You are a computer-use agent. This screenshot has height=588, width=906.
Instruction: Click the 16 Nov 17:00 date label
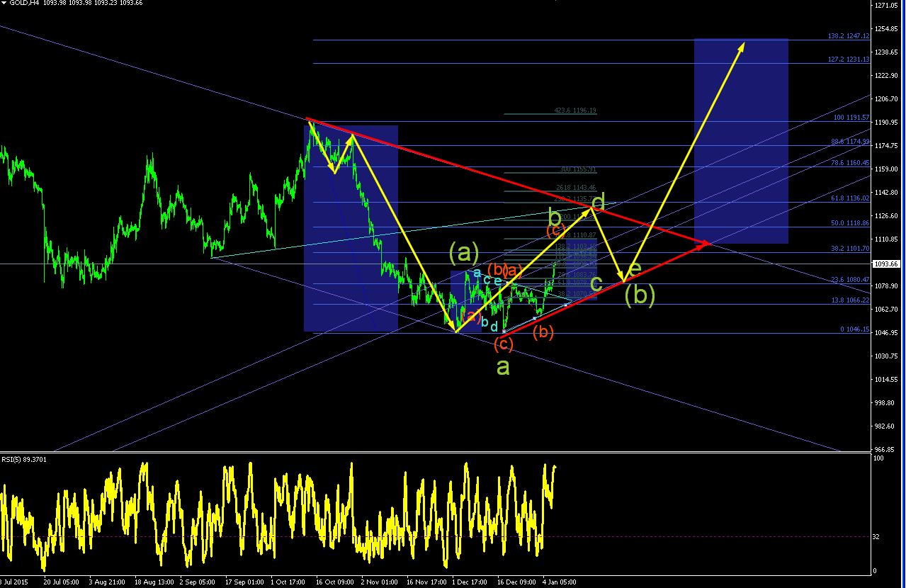tap(425, 582)
